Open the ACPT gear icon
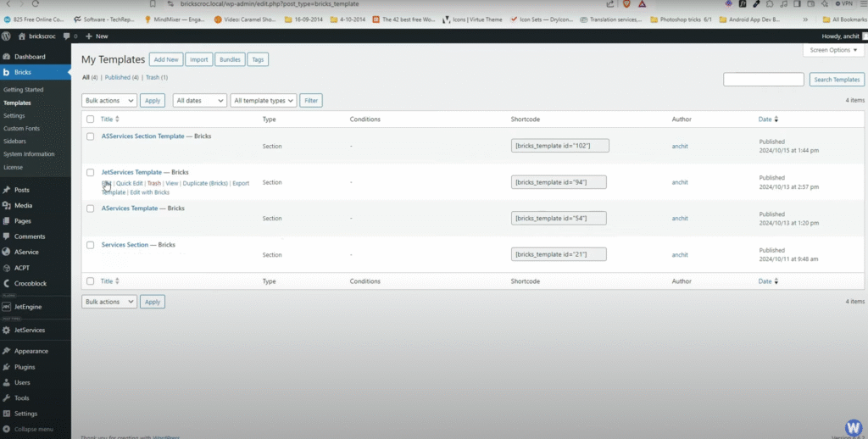The image size is (868, 439). click(x=6, y=268)
